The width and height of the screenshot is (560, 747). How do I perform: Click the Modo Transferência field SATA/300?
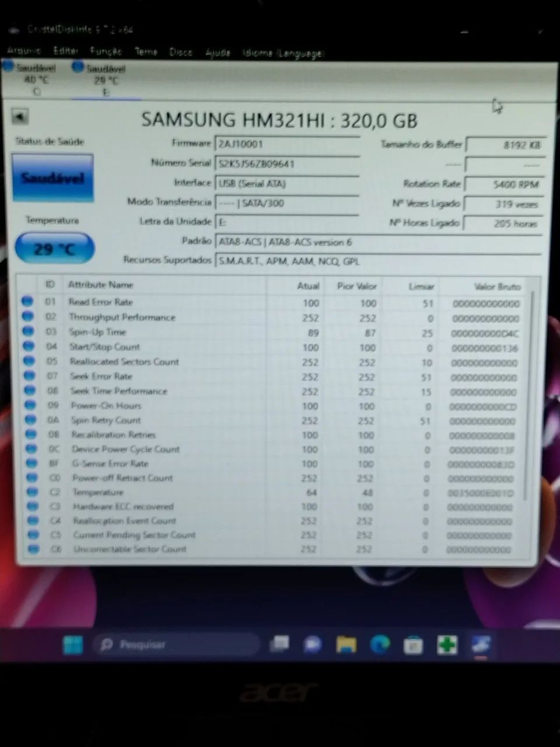(287, 203)
